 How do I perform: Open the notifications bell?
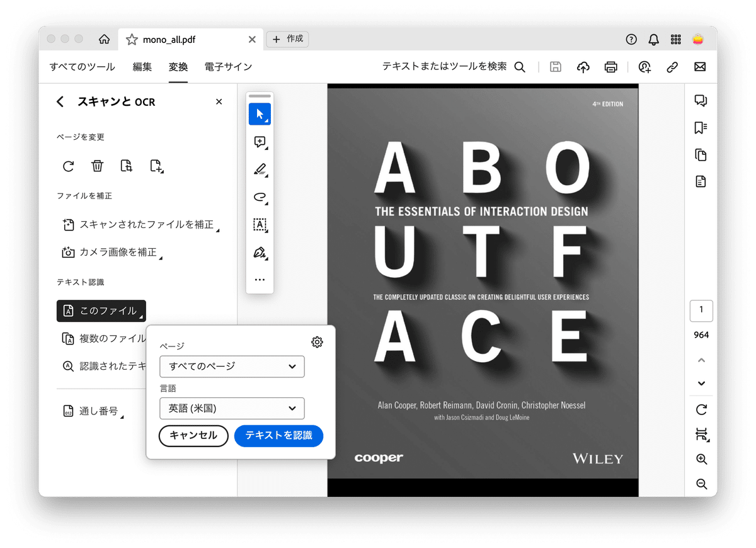click(x=654, y=39)
